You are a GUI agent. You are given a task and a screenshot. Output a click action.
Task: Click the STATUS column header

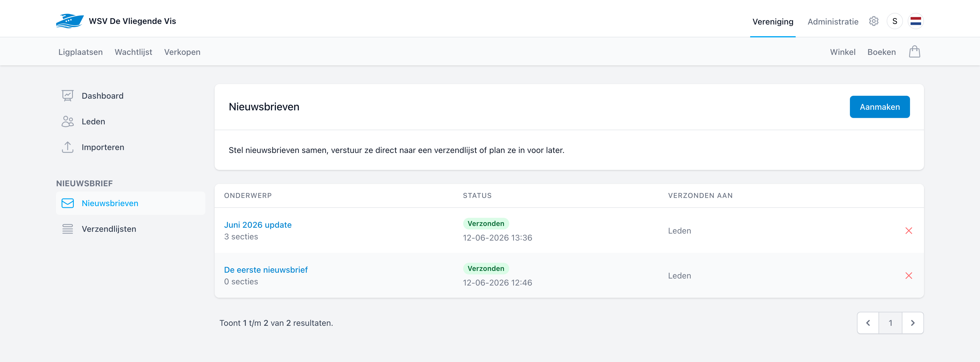[x=477, y=196]
